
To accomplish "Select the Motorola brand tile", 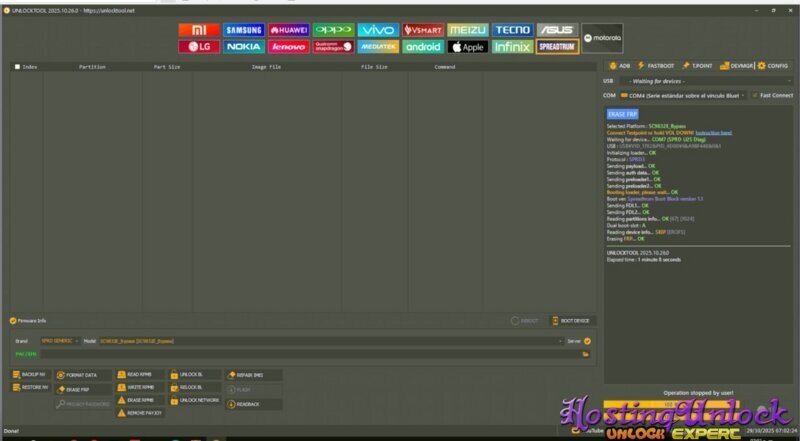I will pos(601,38).
